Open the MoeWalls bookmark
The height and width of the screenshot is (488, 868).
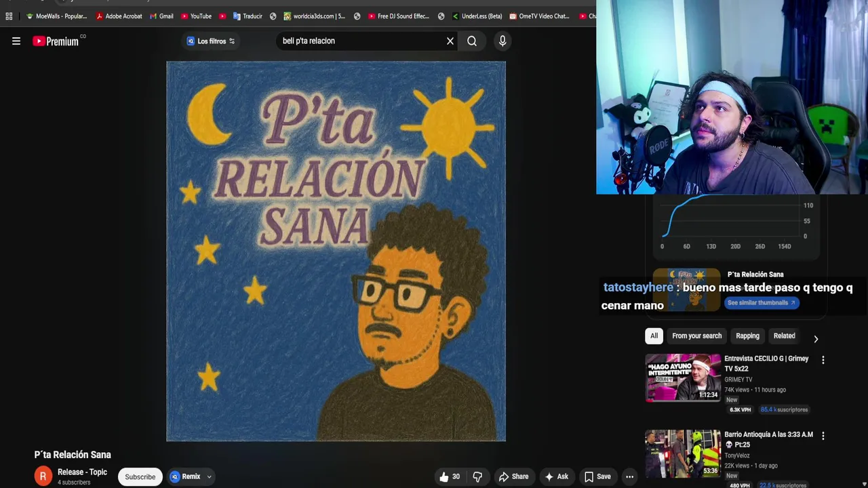point(56,16)
